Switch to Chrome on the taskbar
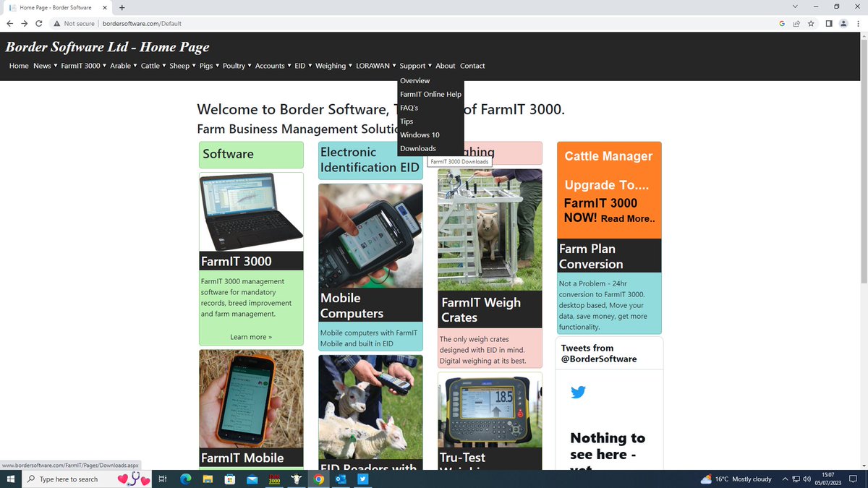 coord(319,479)
